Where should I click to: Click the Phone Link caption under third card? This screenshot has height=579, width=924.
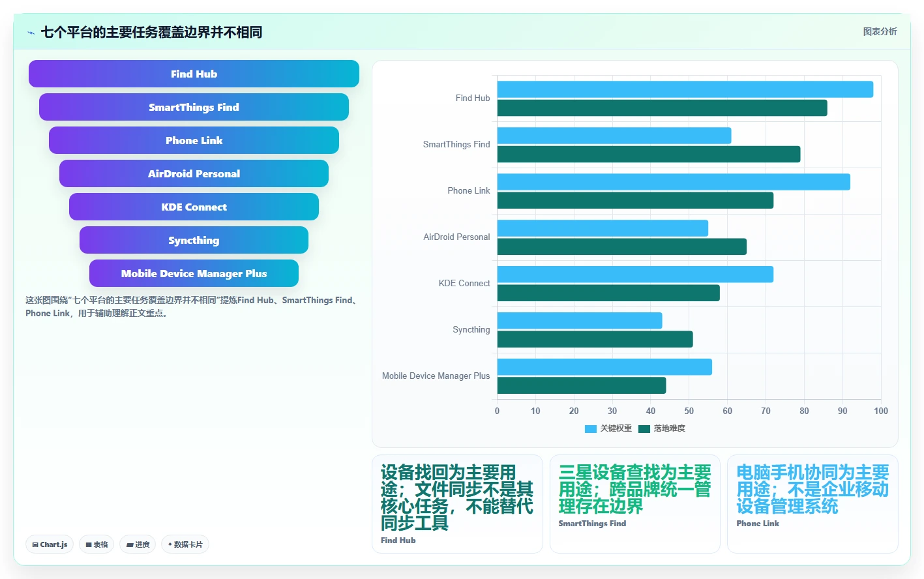(758, 524)
